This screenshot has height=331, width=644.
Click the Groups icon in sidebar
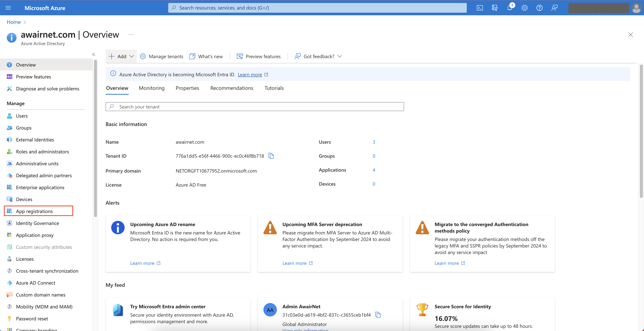click(10, 128)
